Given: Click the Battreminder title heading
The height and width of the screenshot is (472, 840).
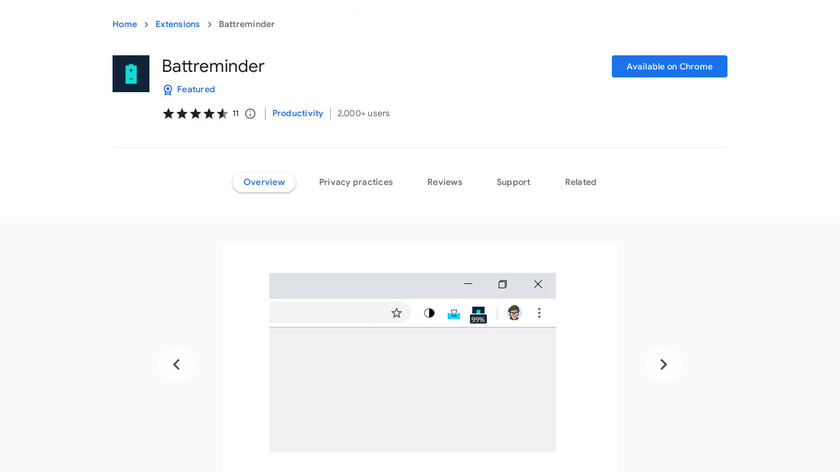Looking at the screenshot, I should 213,66.
